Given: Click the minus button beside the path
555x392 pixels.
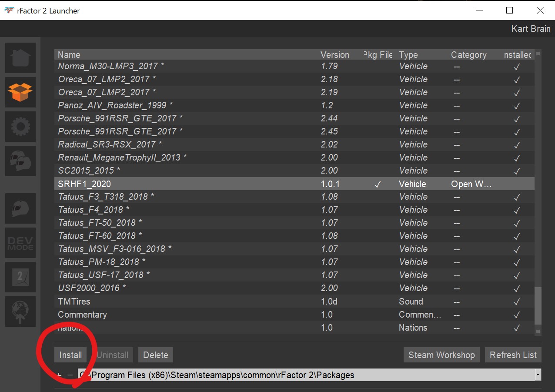Looking at the screenshot, I should [x=70, y=375].
